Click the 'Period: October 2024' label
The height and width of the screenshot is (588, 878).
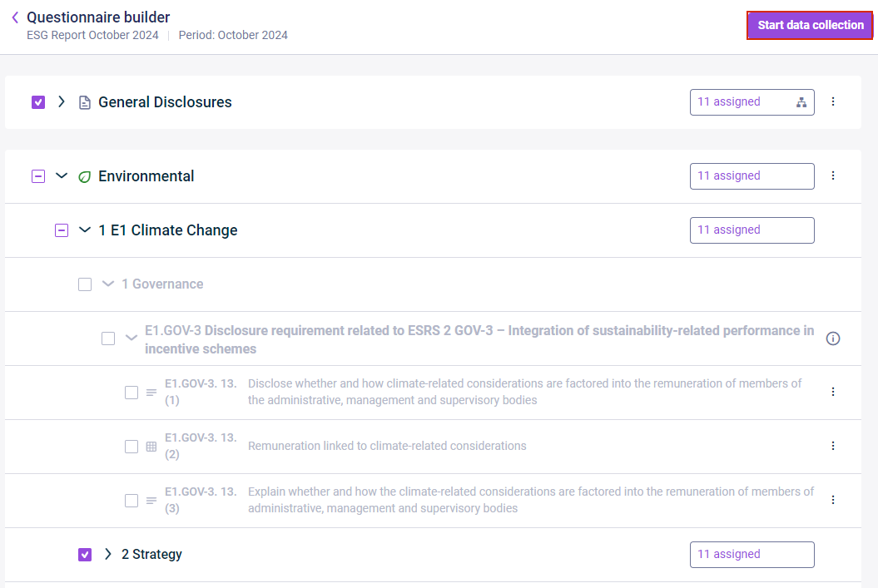click(233, 35)
